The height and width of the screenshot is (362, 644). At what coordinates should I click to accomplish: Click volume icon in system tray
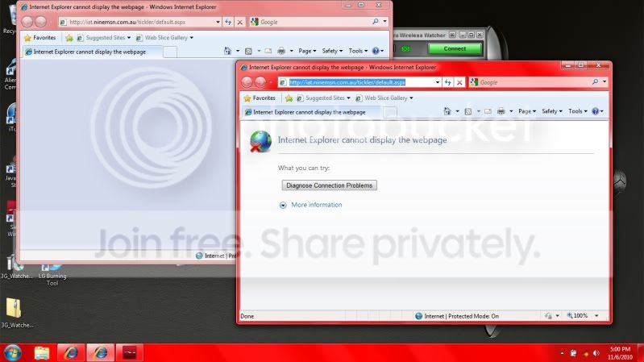click(596, 353)
